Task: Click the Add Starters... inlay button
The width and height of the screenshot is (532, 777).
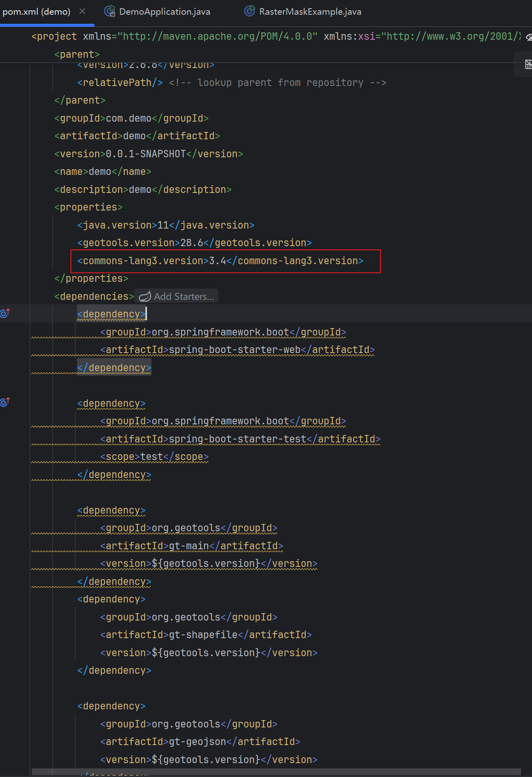Action: [177, 296]
